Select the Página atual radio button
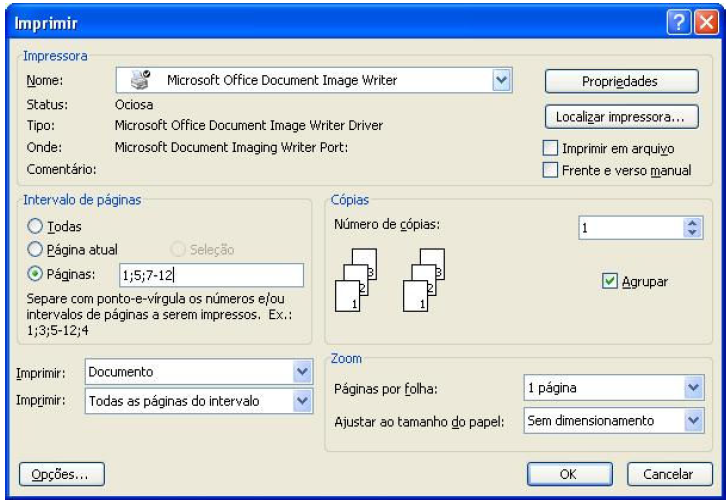The height and width of the screenshot is (502, 728). [35, 250]
